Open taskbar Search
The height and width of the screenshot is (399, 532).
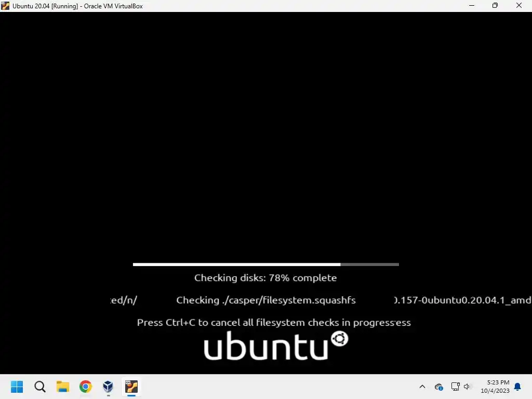pos(39,387)
